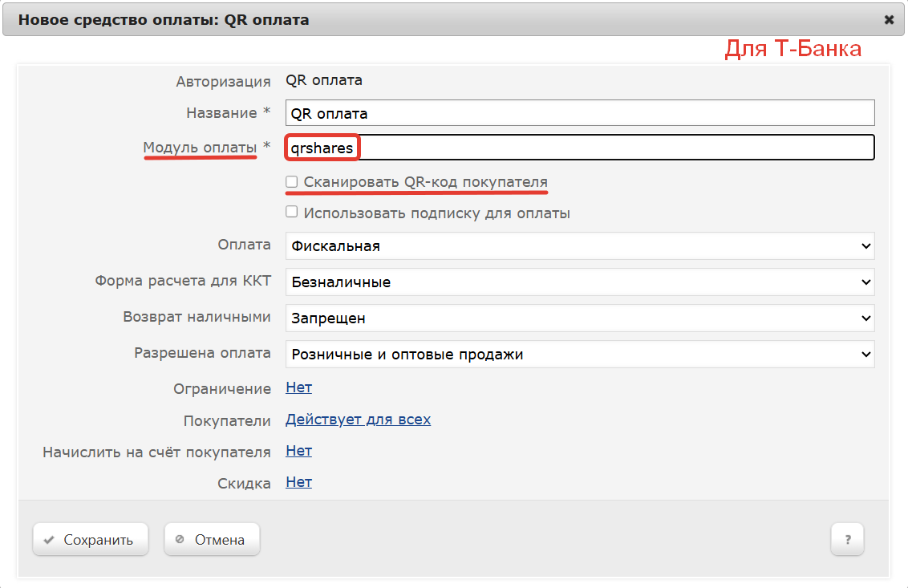Close the new payment method dialog
908x588 pixels.
pos(889,20)
